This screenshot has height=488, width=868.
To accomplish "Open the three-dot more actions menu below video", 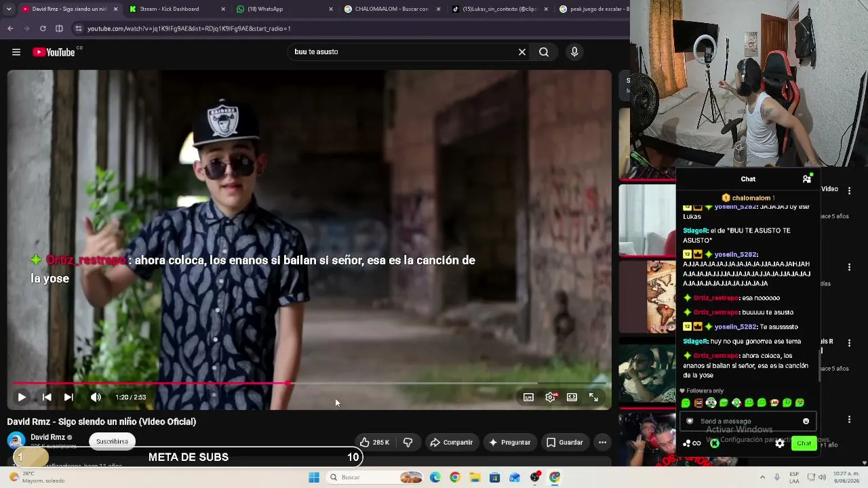I will tap(602, 443).
